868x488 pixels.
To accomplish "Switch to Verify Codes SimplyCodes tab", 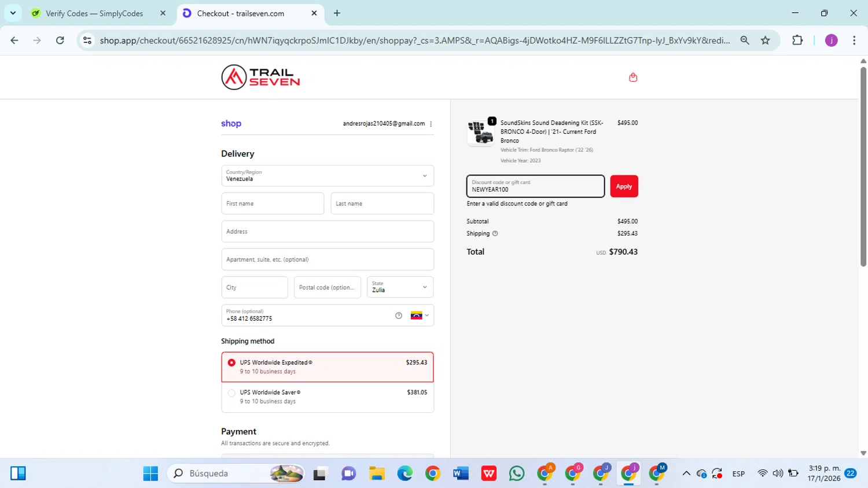I will [x=100, y=13].
